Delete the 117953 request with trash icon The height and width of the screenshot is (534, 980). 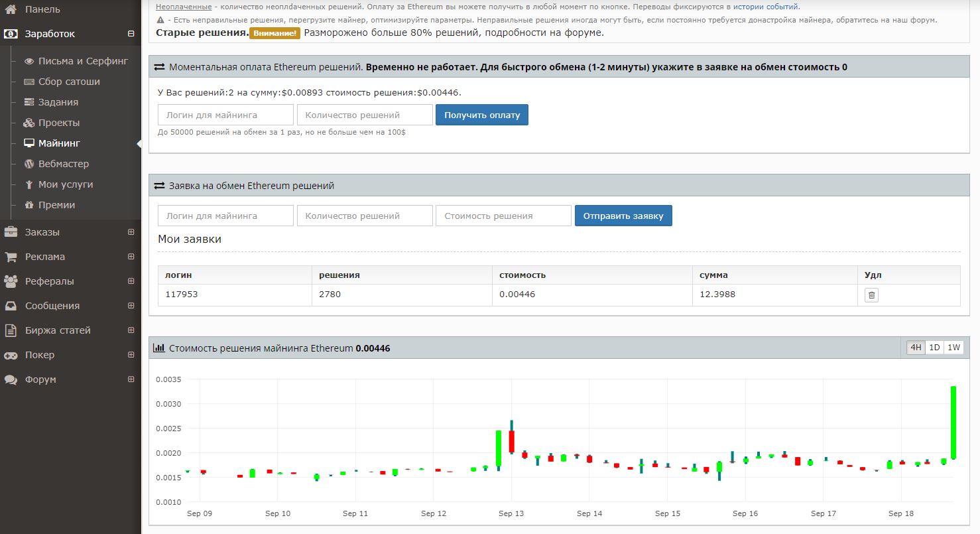(x=871, y=295)
